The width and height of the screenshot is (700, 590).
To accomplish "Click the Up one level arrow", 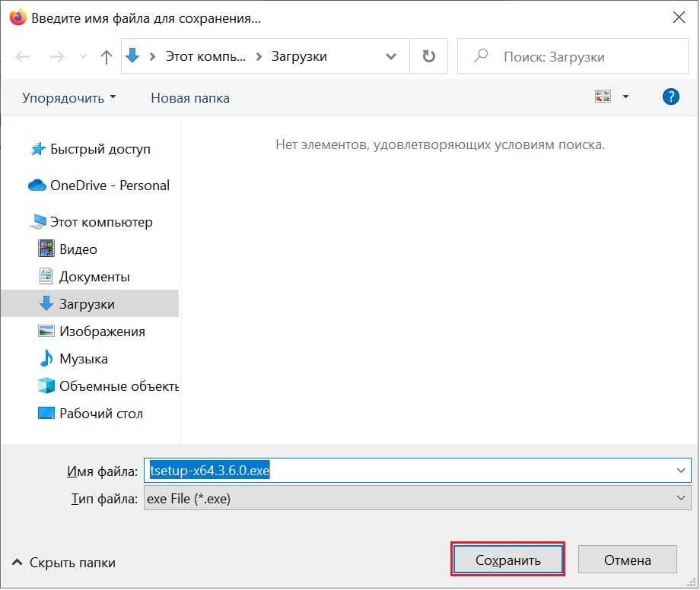I will pos(107,57).
